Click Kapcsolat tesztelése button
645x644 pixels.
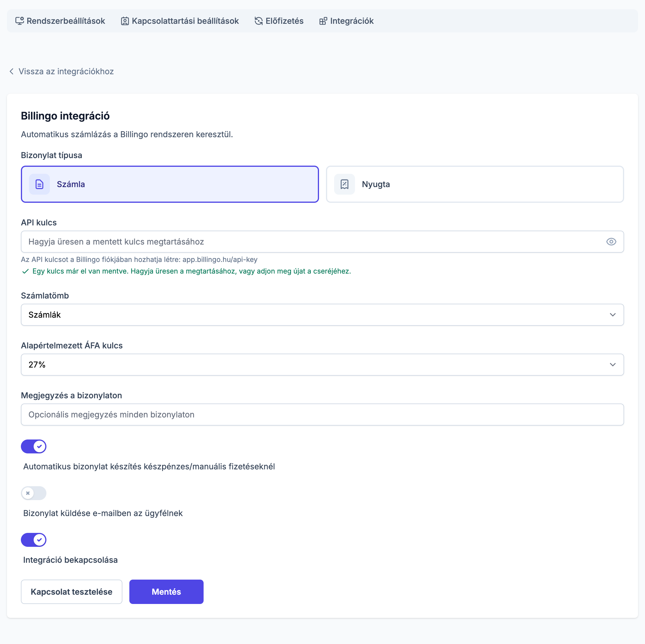pos(71,592)
